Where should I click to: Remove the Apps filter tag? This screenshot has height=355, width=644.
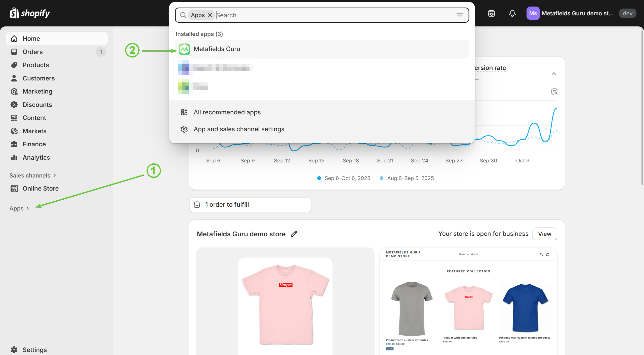click(210, 15)
